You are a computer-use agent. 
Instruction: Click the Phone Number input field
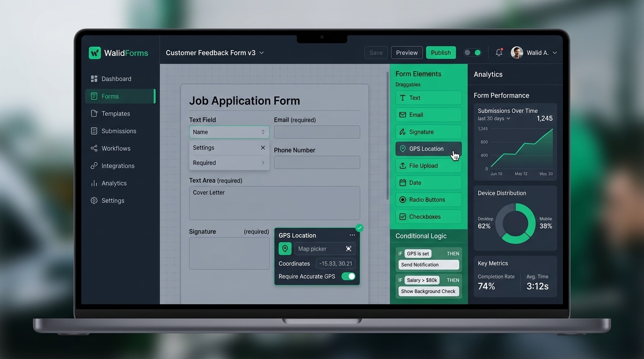[x=317, y=162]
